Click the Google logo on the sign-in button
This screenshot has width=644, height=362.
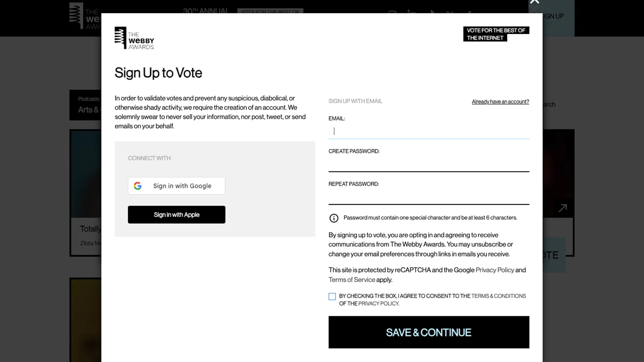click(x=138, y=186)
